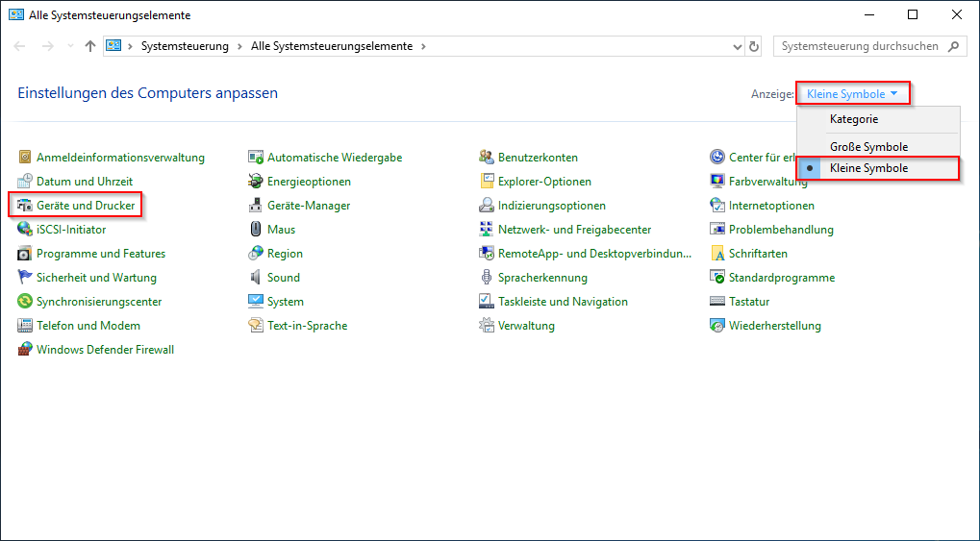Open the Netzwerk- und Freigabecenter link

(x=574, y=230)
